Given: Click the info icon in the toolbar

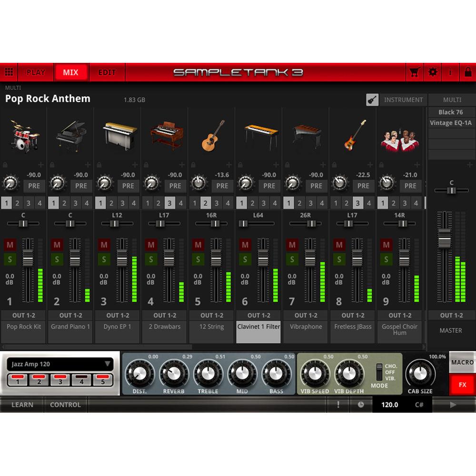Looking at the screenshot, I should coord(450,72).
